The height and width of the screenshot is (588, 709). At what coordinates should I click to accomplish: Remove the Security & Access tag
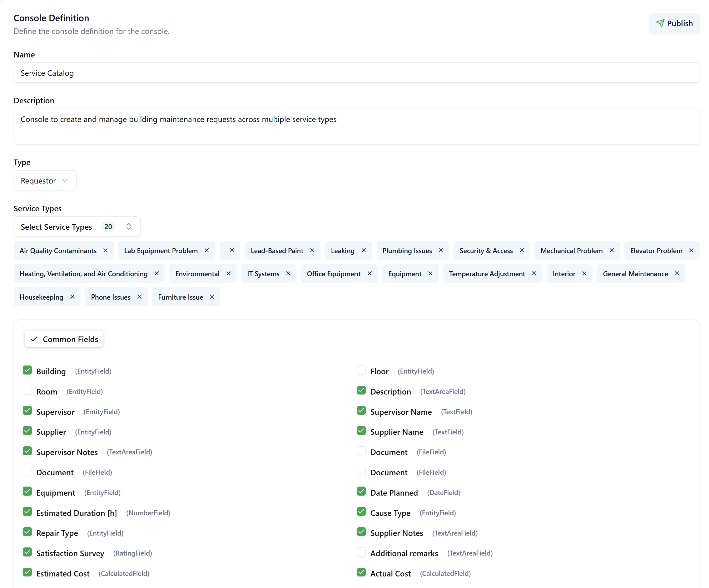coord(522,250)
